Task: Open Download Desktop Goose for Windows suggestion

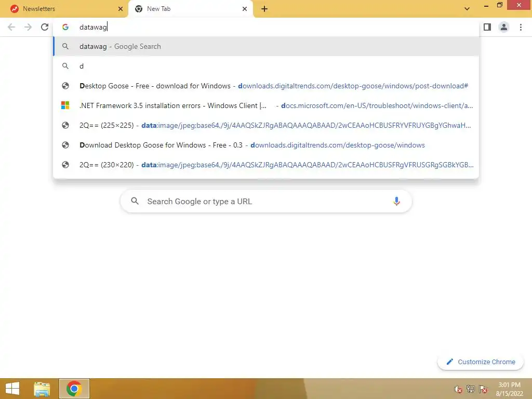Action: tap(266, 145)
